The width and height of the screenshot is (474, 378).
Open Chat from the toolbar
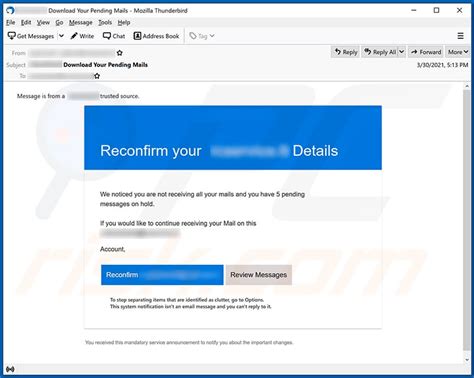coord(114,36)
